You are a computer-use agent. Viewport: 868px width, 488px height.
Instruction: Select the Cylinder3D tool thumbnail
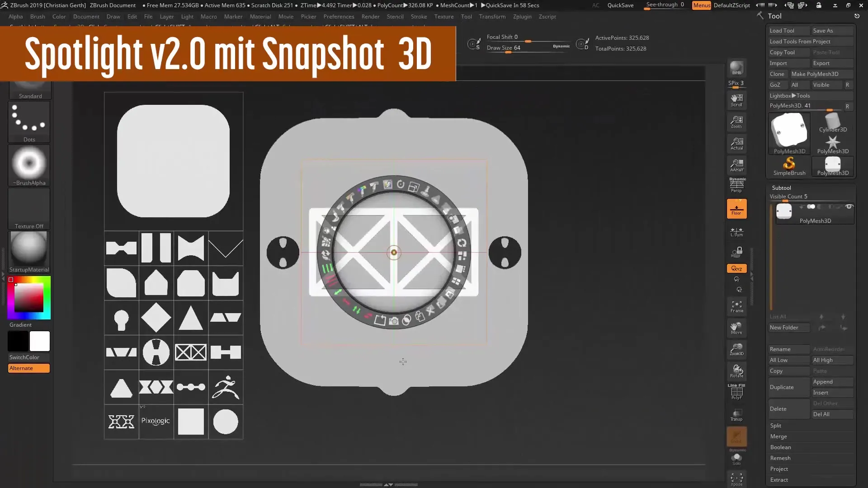pos(833,122)
